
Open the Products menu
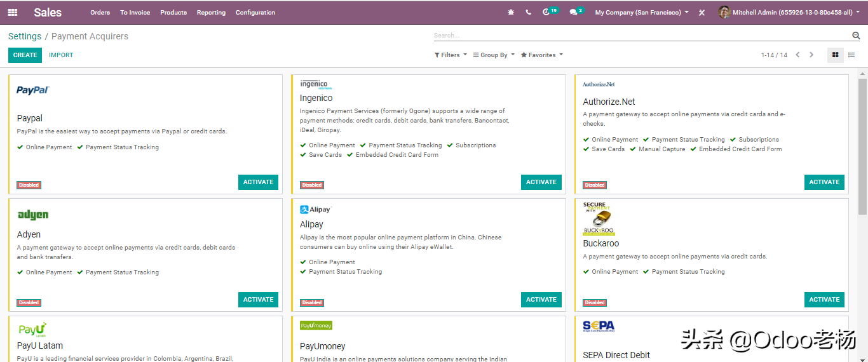coord(173,13)
